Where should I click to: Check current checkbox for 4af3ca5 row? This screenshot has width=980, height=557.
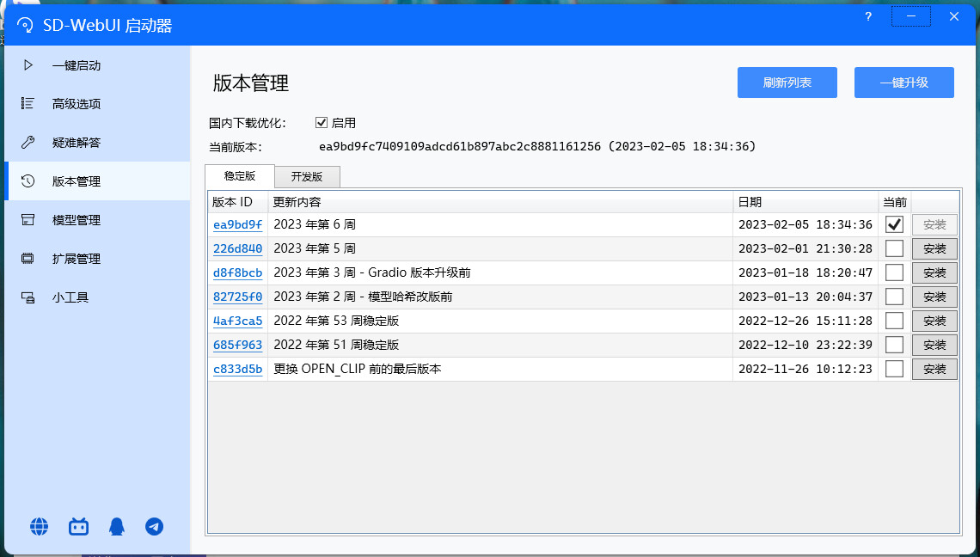click(894, 321)
